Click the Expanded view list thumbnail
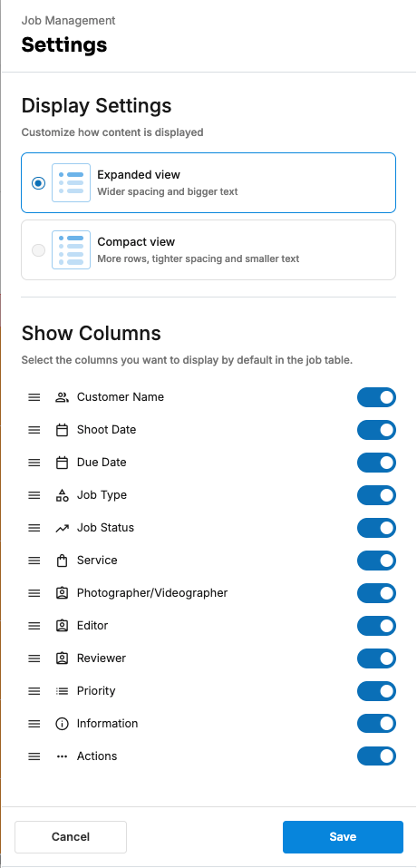This screenshot has height=868, width=417. (71, 182)
